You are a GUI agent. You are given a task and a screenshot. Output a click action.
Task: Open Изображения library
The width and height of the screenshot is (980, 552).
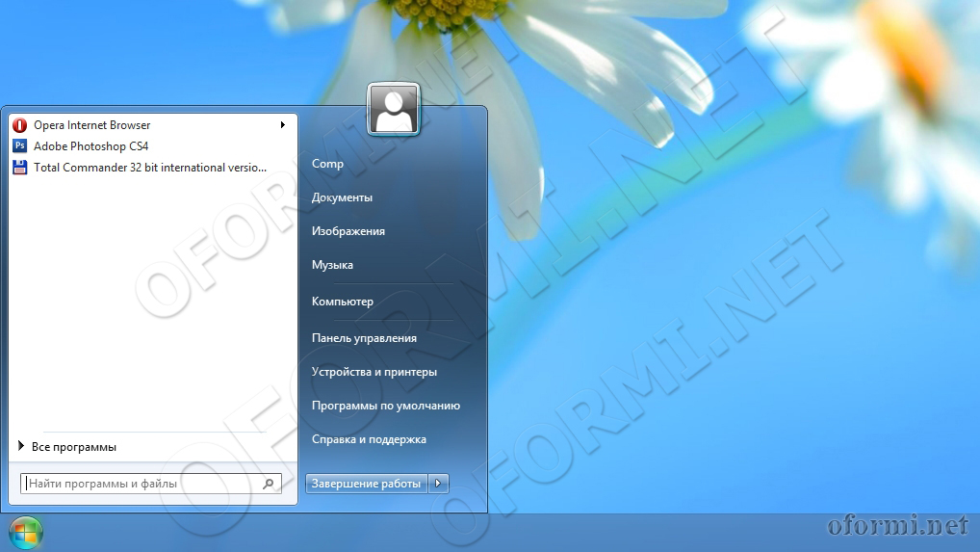click(x=348, y=230)
